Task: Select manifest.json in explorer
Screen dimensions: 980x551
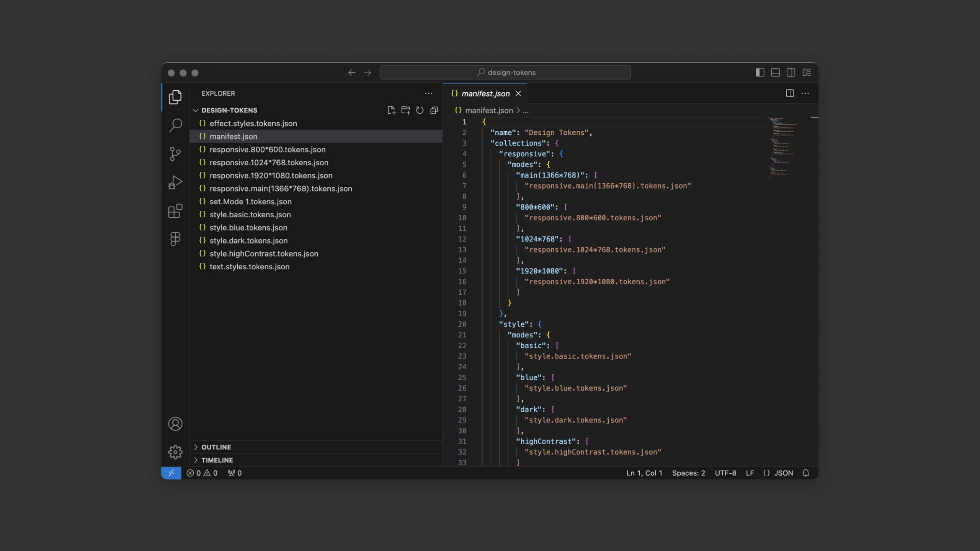Action: click(x=316, y=136)
